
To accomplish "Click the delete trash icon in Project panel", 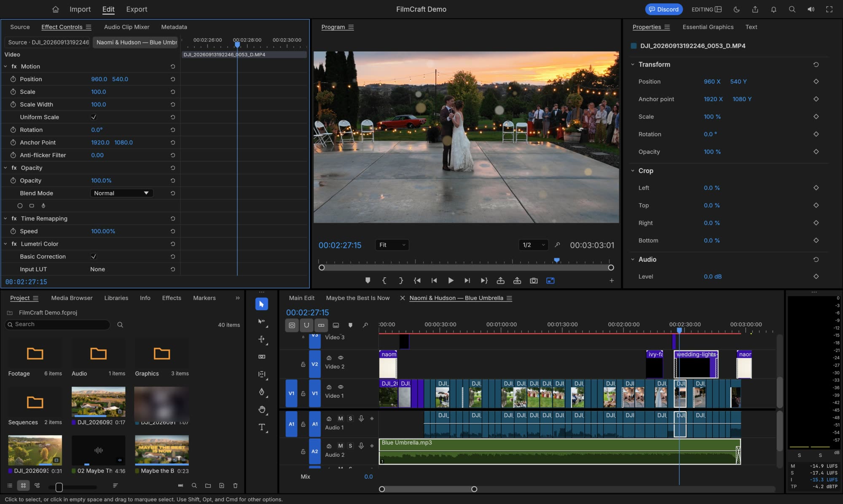I will click(x=235, y=485).
